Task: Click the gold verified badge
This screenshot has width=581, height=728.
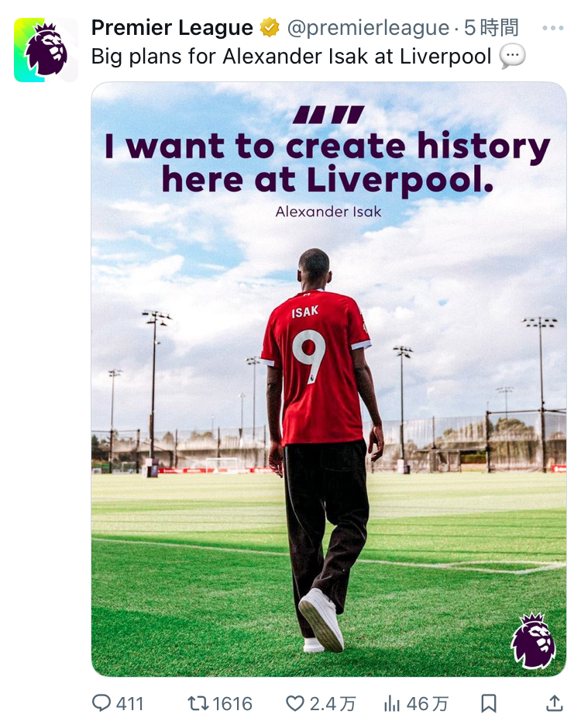Action: pos(269,27)
